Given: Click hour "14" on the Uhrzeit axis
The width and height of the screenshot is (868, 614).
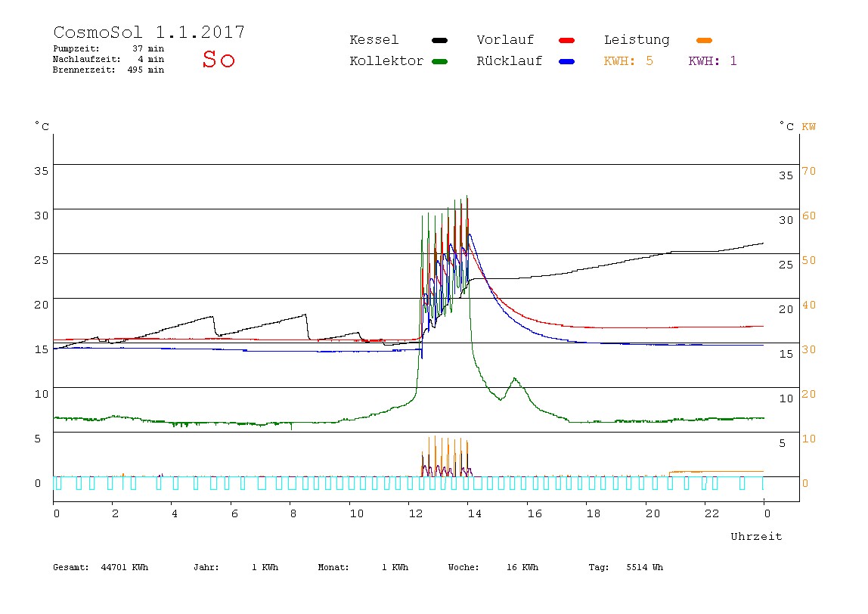Looking at the screenshot, I should coord(474,513).
